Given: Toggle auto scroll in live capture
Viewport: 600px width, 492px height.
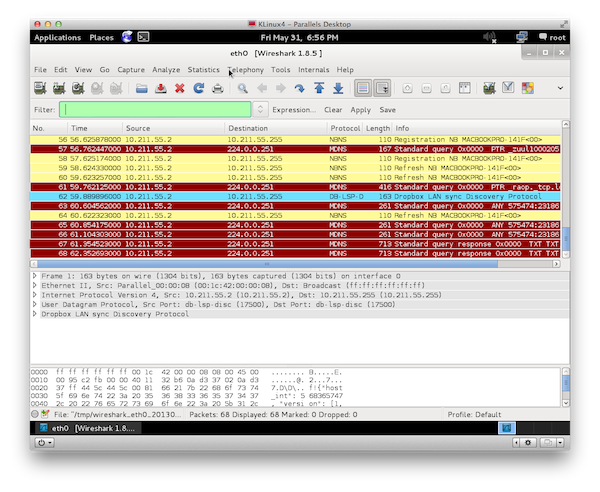Looking at the screenshot, I should tap(382, 88).
